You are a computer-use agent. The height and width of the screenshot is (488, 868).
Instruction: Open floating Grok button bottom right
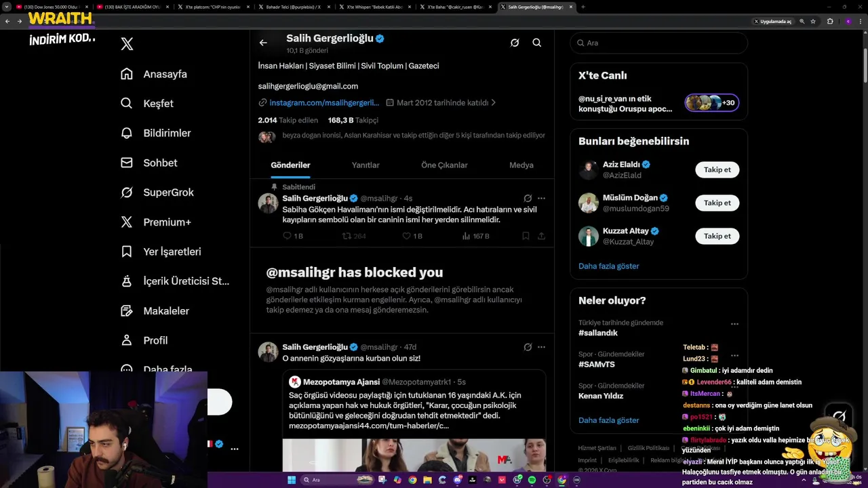point(839,415)
